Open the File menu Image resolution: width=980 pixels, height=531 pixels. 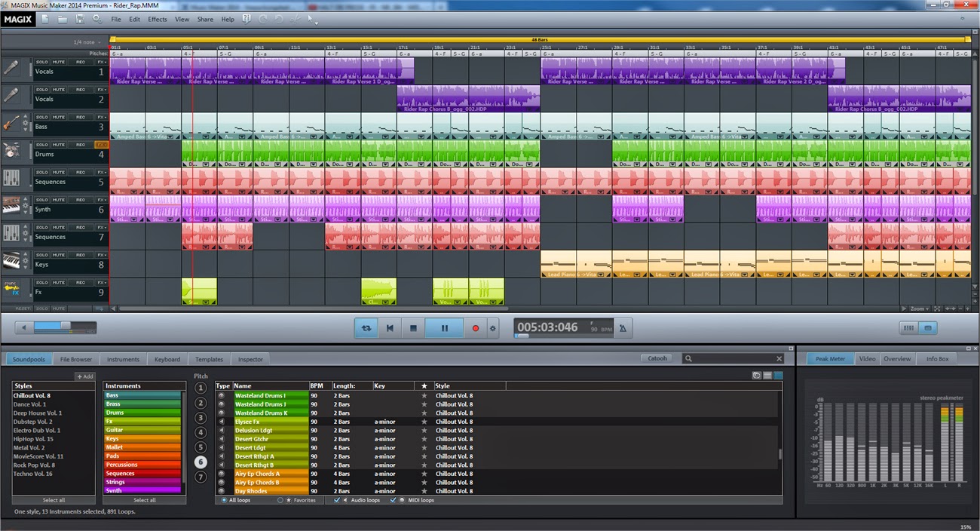pos(116,20)
